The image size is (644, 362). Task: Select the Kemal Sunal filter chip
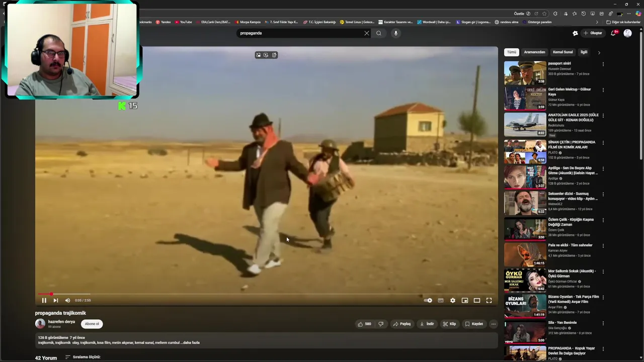[562, 52]
